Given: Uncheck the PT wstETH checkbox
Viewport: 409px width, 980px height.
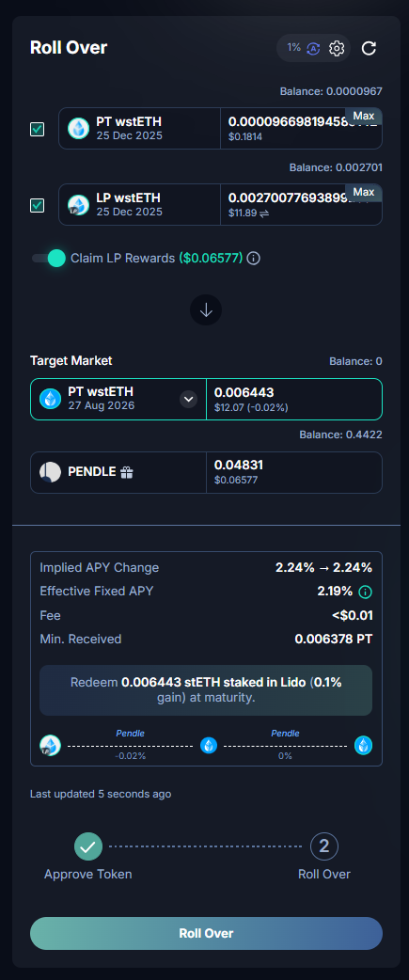Looking at the screenshot, I should click(x=38, y=130).
